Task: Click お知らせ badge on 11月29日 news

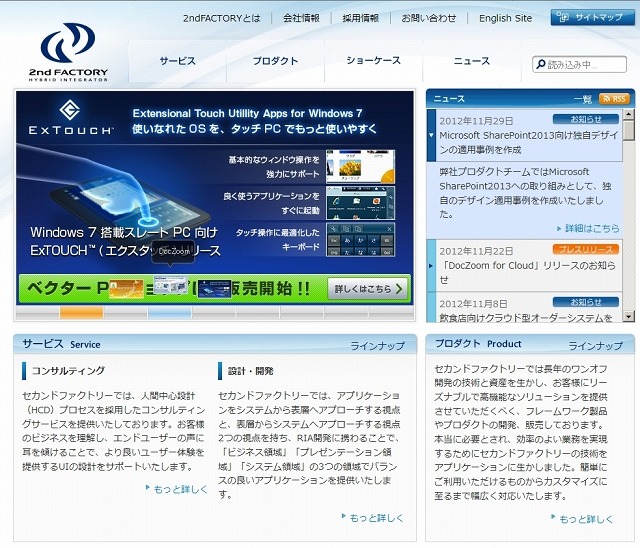Action: (586, 120)
